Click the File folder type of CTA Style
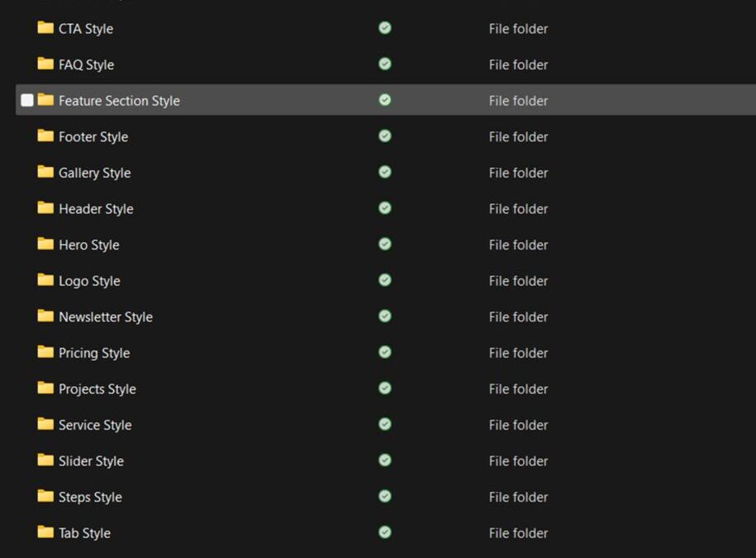Screen dimensions: 756x558 [x=518, y=29]
